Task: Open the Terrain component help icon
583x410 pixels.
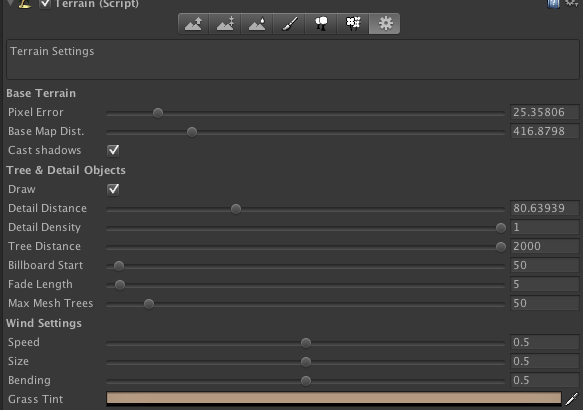Action: (x=553, y=4)
